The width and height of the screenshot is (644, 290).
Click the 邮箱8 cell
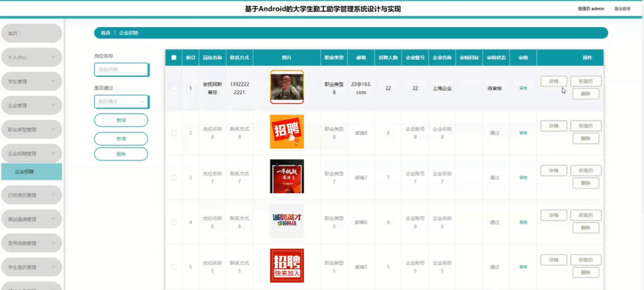click(x=361, y=133)
